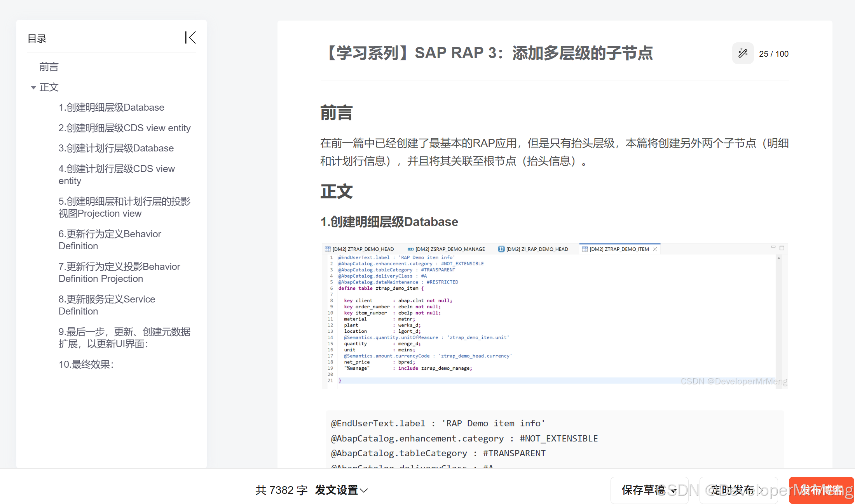Viewport: 855px width, 504px height.
Task: Select 6.更新行为定义Behavior Definition entry
Action: [110, 240]
